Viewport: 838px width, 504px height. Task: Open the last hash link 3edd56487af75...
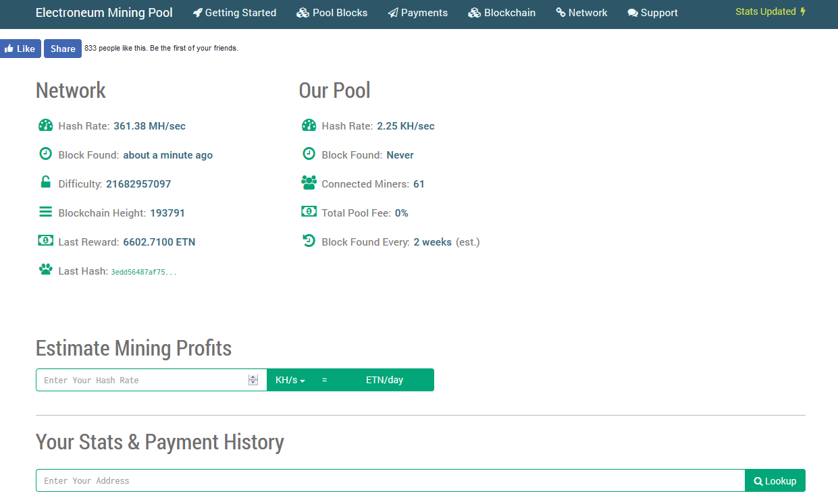pos(144,272)
